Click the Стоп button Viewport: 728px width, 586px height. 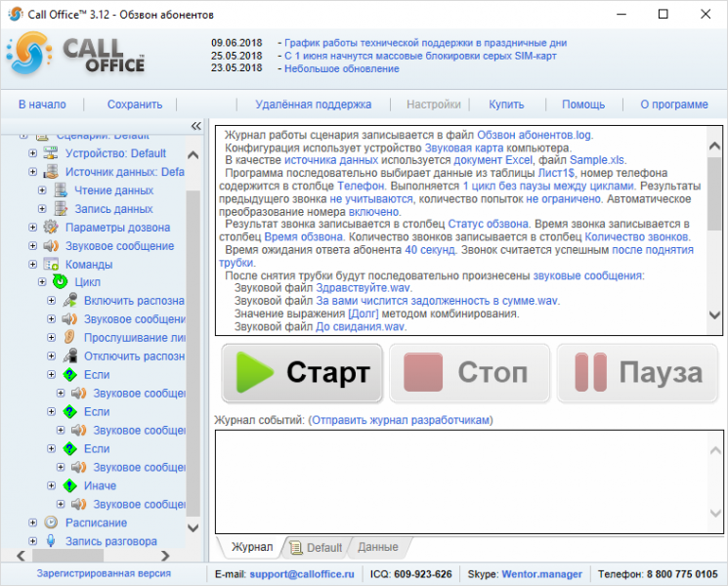(470, 373)
